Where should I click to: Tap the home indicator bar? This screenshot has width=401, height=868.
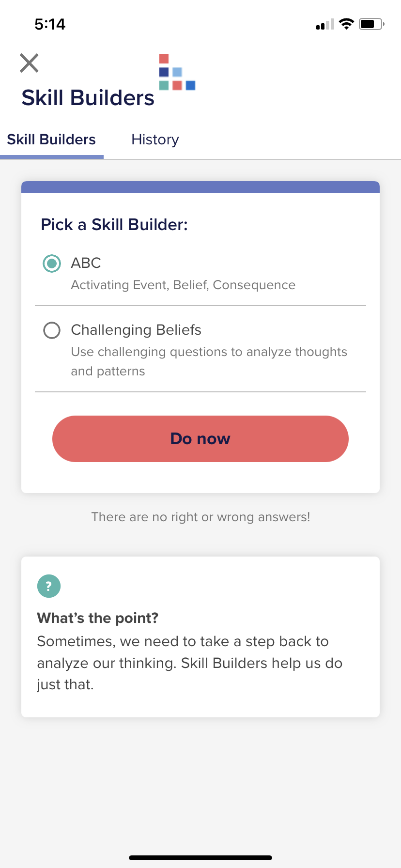200,858
